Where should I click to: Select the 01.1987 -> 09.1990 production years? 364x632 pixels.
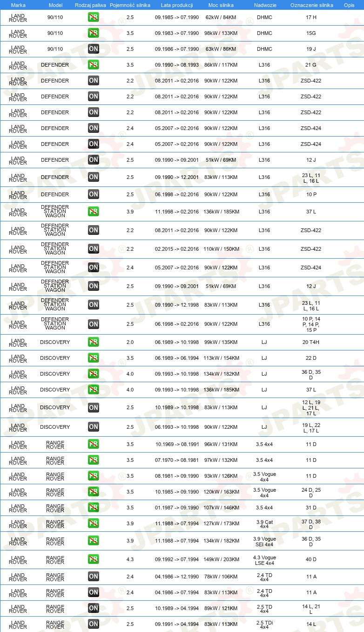click(177, 508)
